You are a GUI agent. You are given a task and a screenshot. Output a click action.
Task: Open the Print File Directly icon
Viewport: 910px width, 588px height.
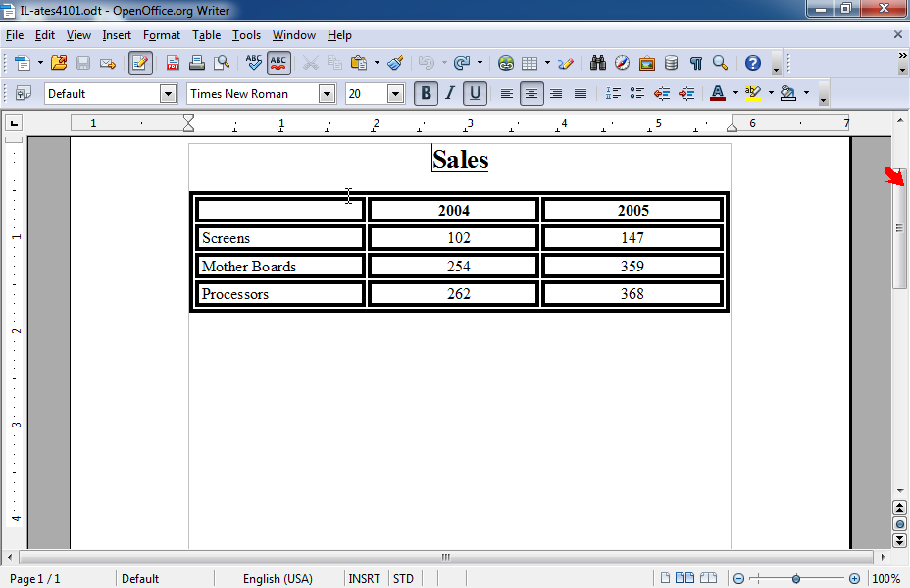pyautogui.click(x=196, y=62)
